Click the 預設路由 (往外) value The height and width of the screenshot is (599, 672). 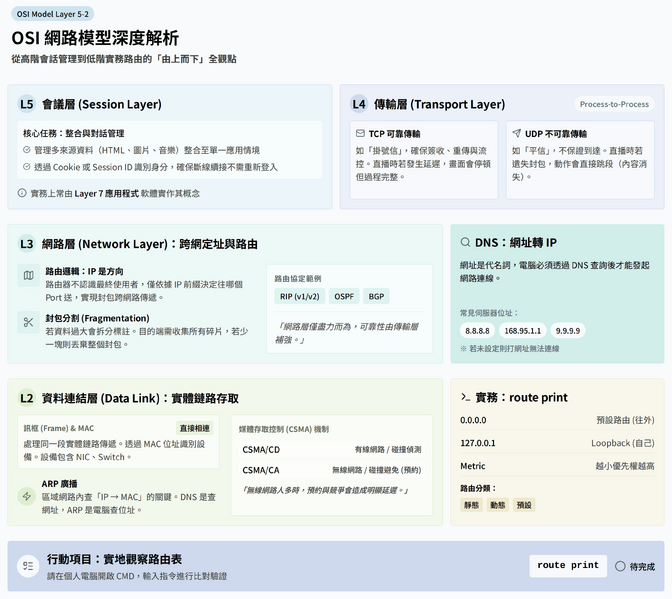(625, 420)
